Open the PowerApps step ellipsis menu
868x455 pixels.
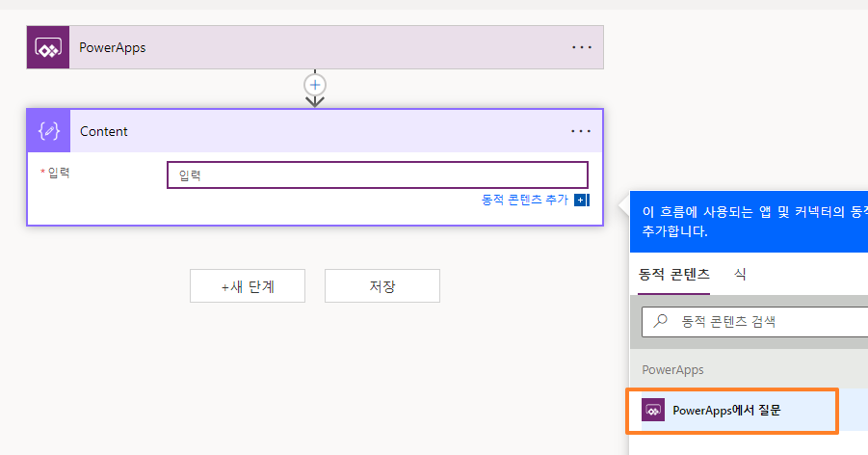point(581,47)
